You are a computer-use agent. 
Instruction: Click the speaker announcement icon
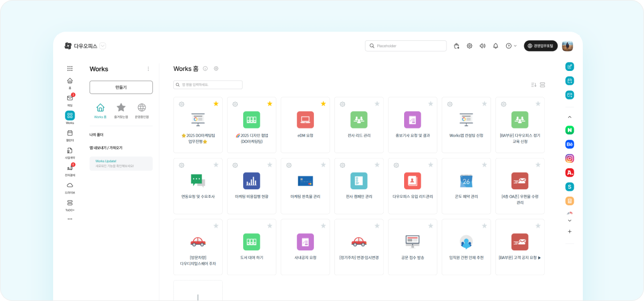[482, 46]
